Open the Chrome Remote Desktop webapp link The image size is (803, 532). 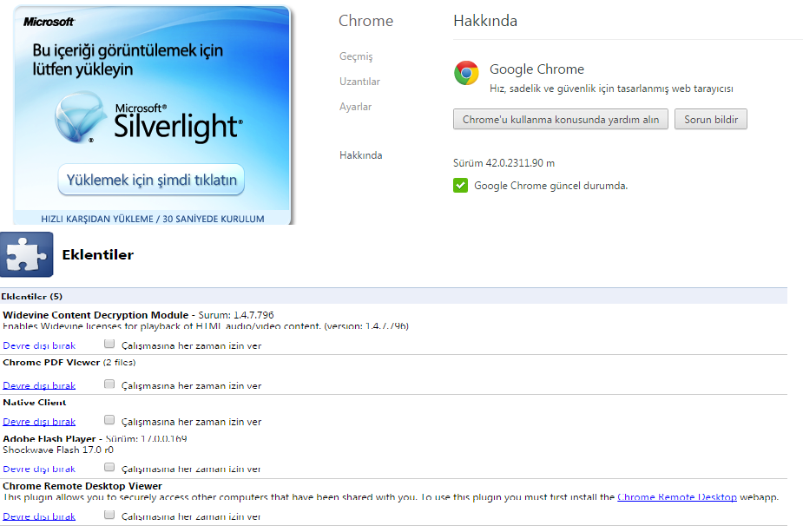click(x=677, y=496)
